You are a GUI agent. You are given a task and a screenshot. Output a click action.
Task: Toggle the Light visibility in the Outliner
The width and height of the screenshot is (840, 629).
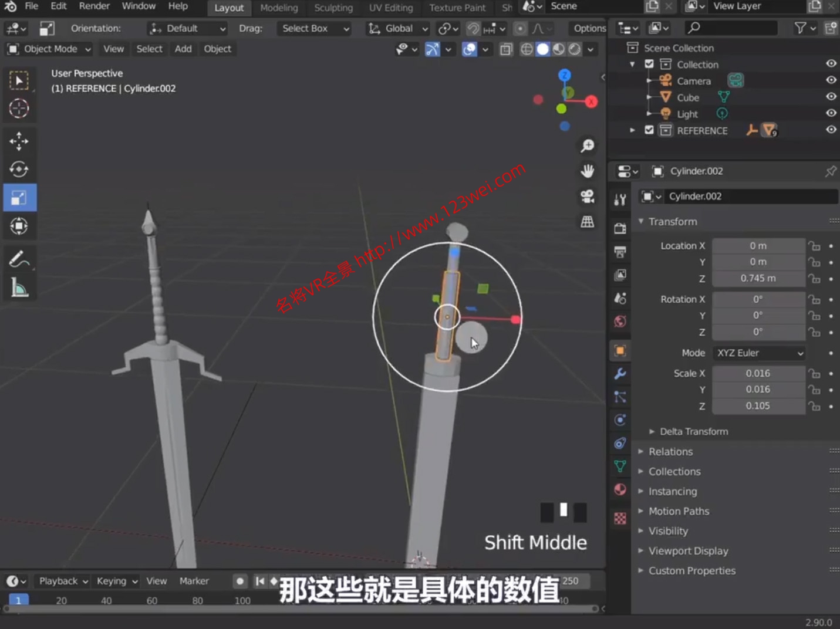coord(831,113)
